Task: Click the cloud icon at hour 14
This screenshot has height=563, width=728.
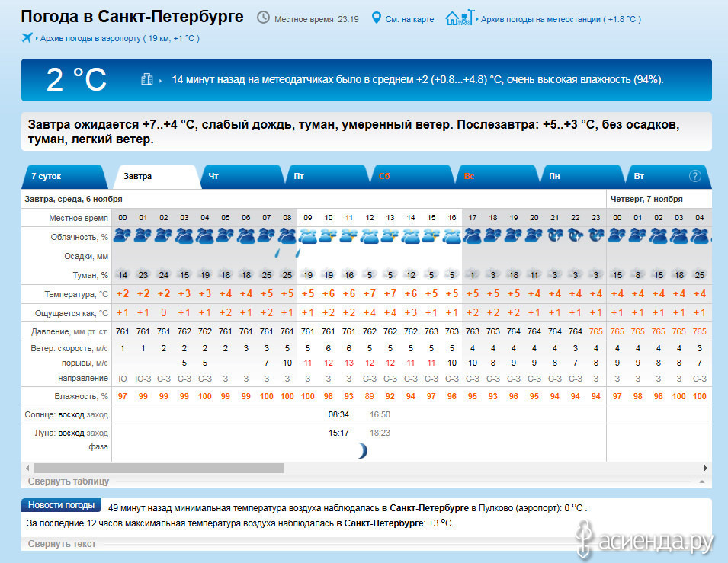Action: 411,235
